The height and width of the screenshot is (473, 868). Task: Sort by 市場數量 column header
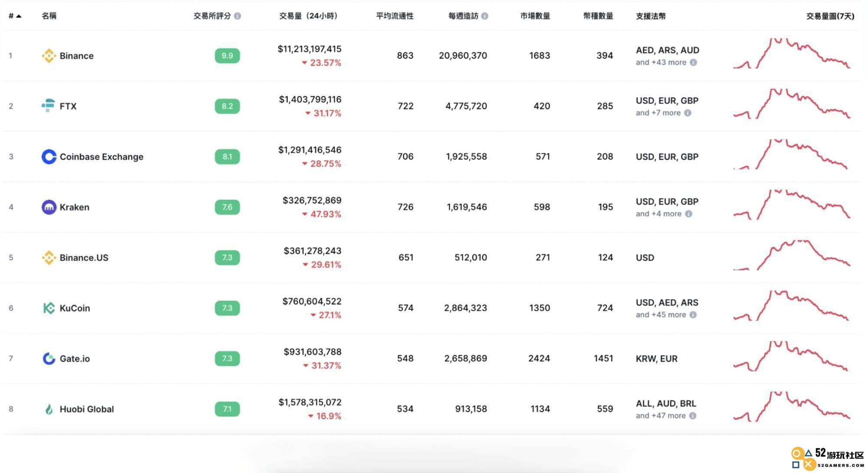click(535, 16)
